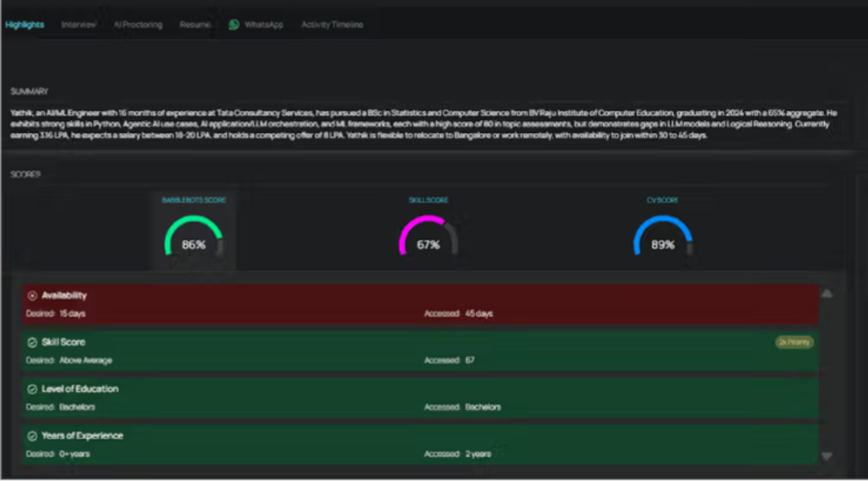Click the red cross icon beside Availability
Image resolution: width=868 pixels, height=482 pixels.
click(x=32, y=296)
